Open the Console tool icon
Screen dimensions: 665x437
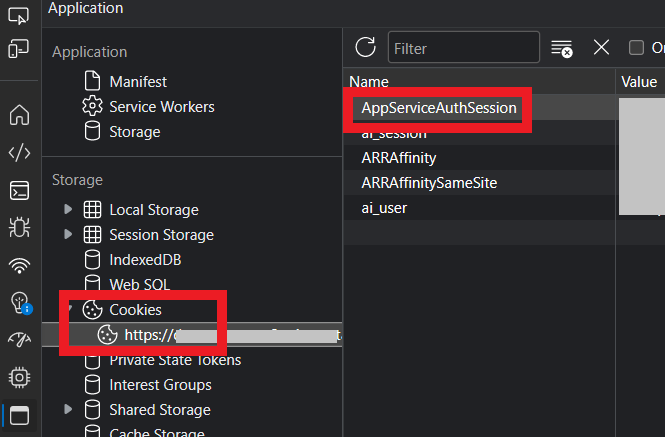[19, 190]
